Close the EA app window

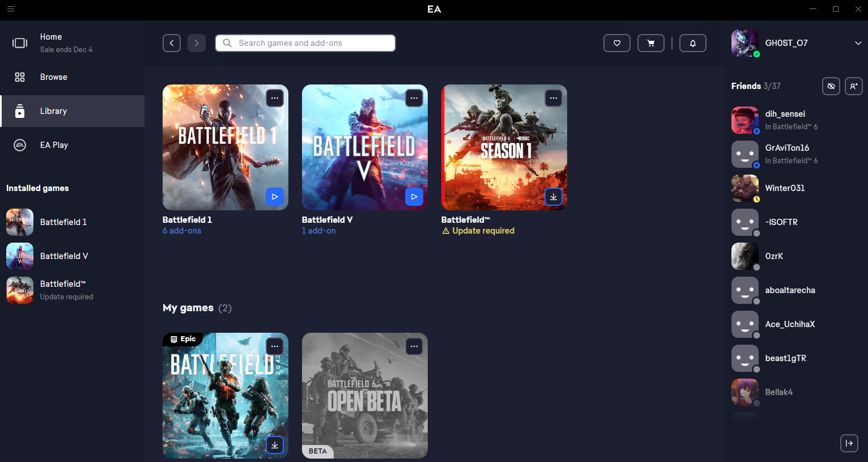point(858,9)
